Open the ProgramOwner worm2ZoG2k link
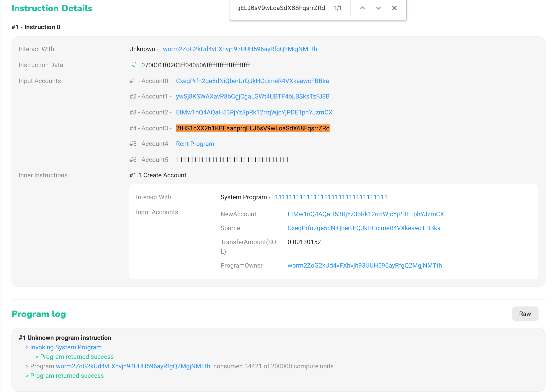Screen dimensions: 555x392 (x=365, y=265)
